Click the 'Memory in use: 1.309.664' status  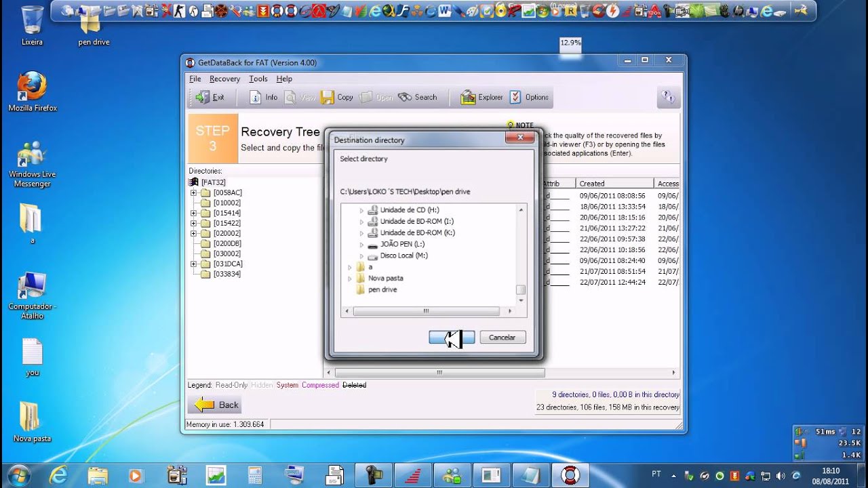226,424
